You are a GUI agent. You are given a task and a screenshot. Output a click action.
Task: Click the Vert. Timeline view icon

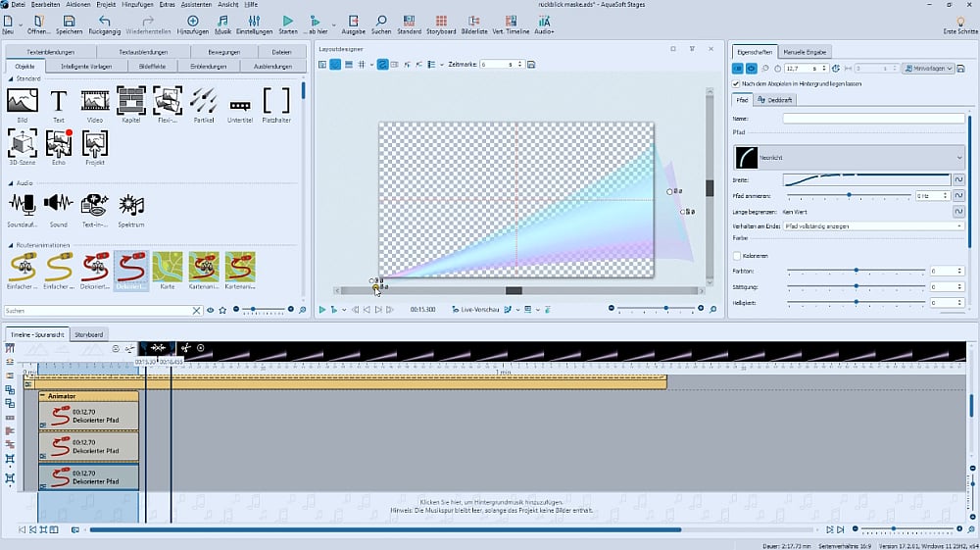pyautogui.click(x=511, y=21)
